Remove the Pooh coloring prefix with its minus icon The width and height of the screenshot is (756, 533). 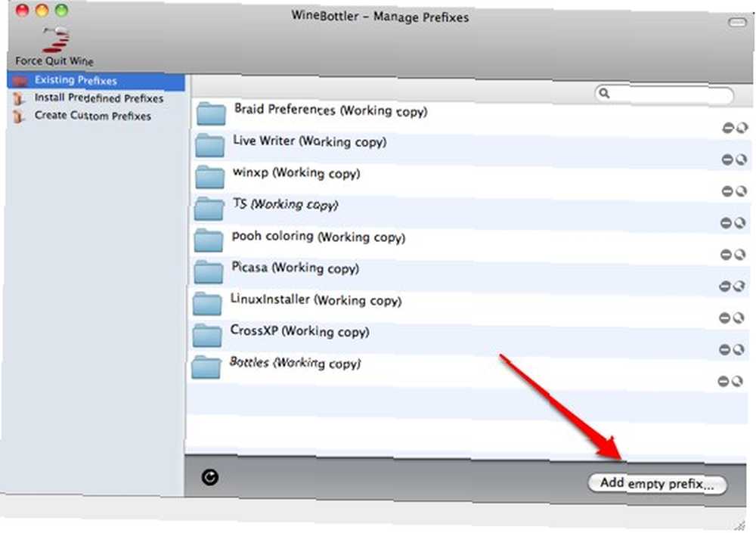click(726, 255)
